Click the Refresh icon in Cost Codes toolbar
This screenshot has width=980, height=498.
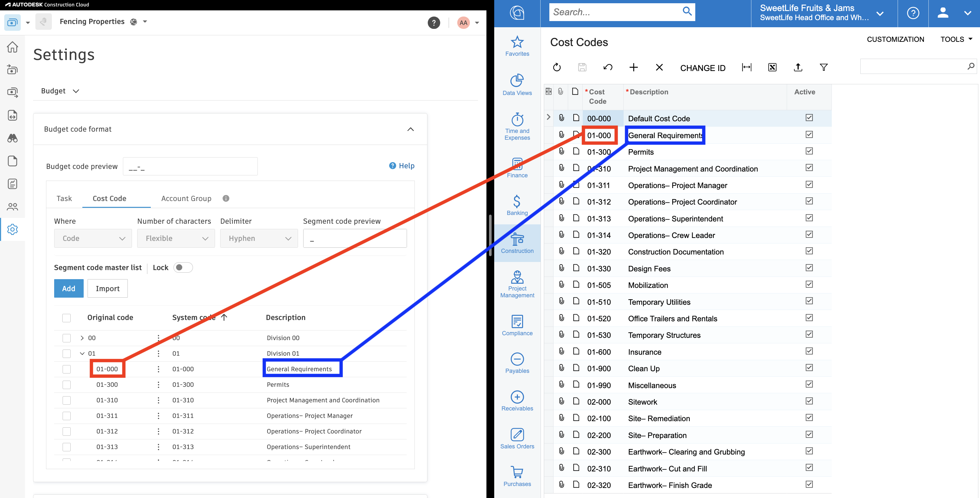[x=556, y=67]
